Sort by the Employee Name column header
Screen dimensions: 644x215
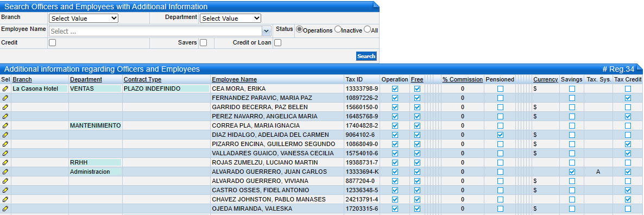(x=234, y=79)
